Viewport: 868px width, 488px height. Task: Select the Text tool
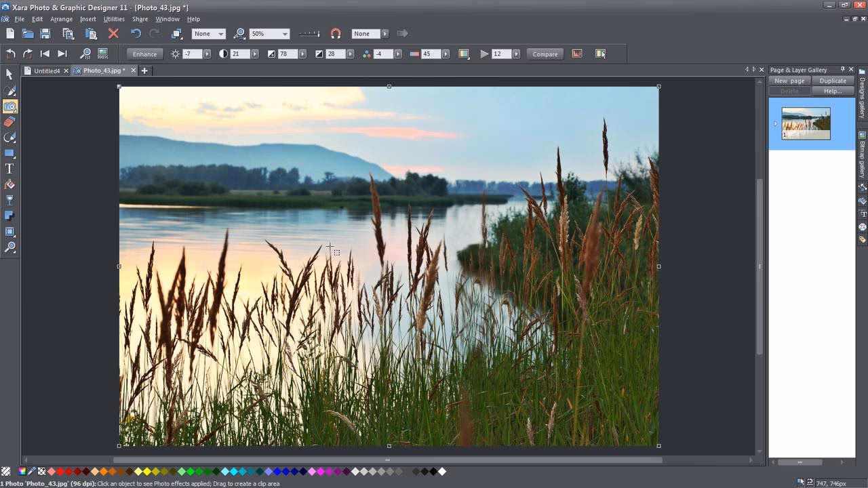[9, 169]
